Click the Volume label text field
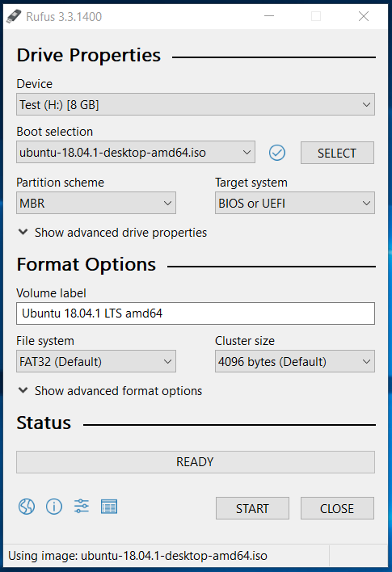 click(x=196, y=313)
